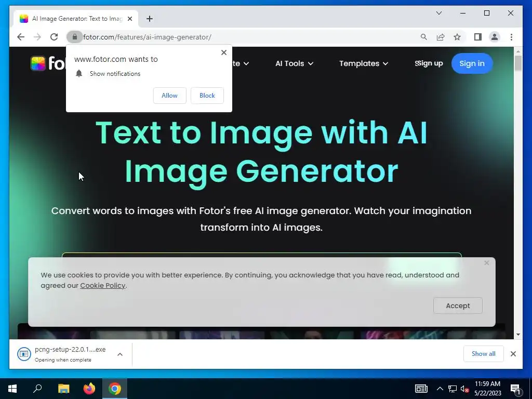532x399 pixels.
Task: Expand the Templates menu
Action: [x=363, y=63]
